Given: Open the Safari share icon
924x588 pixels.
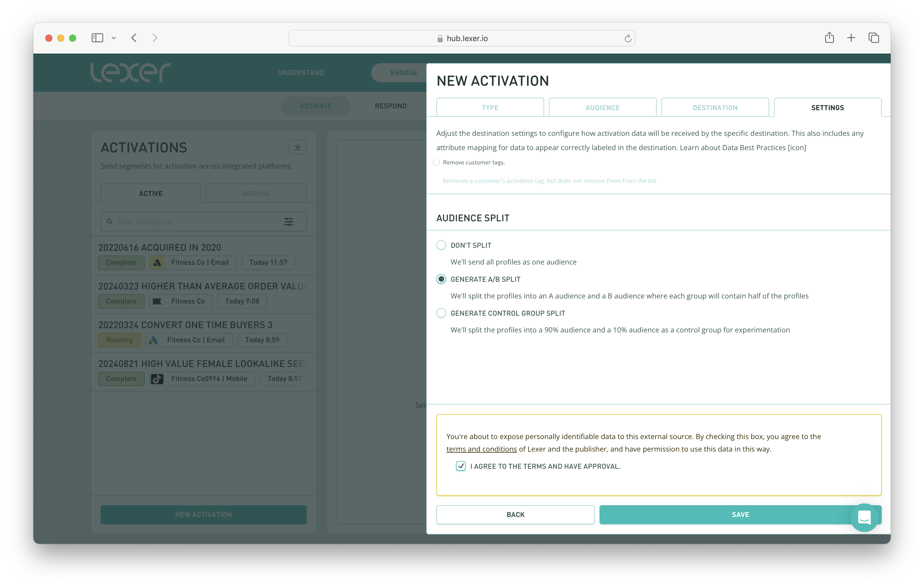Looking at the screenshot, I should (829, 38).
